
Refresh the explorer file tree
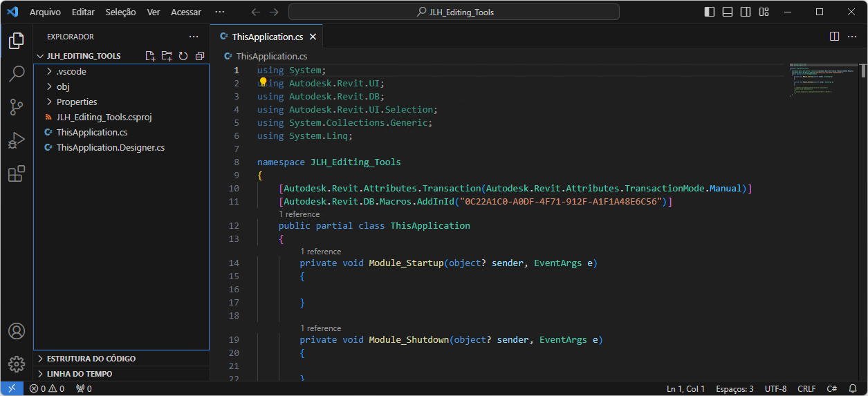[183, 56]
